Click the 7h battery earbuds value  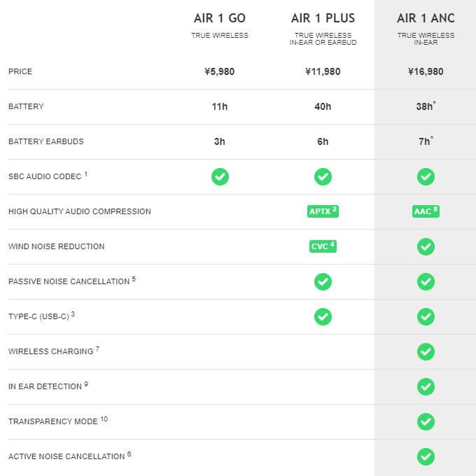click(x=426, y=141)
